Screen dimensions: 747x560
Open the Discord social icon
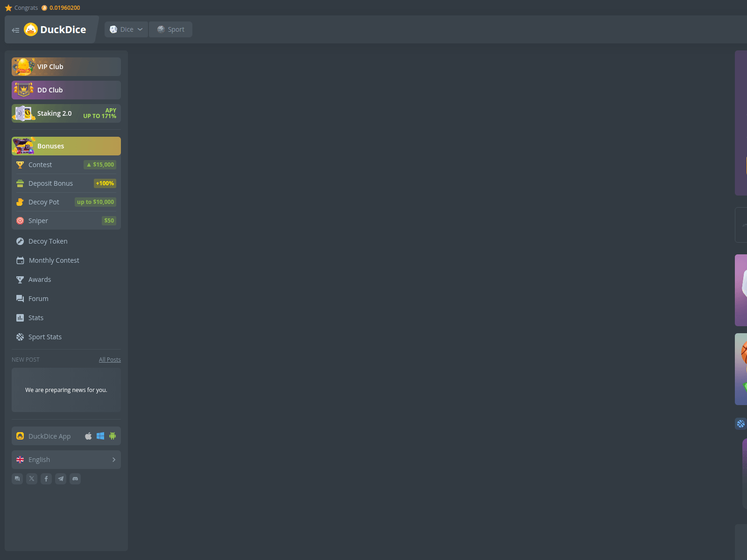(x=75, y=479)
